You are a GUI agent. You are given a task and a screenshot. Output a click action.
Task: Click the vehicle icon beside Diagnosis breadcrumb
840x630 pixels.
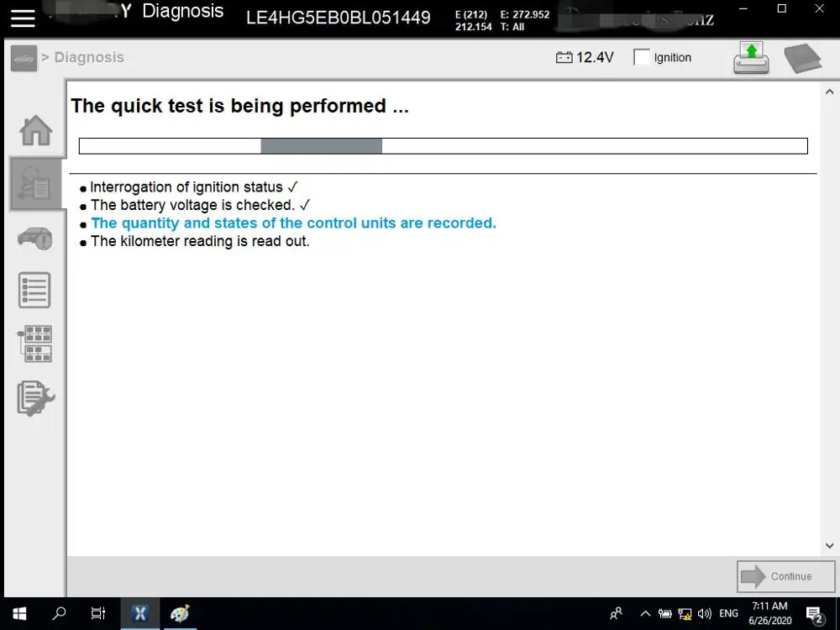click(x=24, y=58)
